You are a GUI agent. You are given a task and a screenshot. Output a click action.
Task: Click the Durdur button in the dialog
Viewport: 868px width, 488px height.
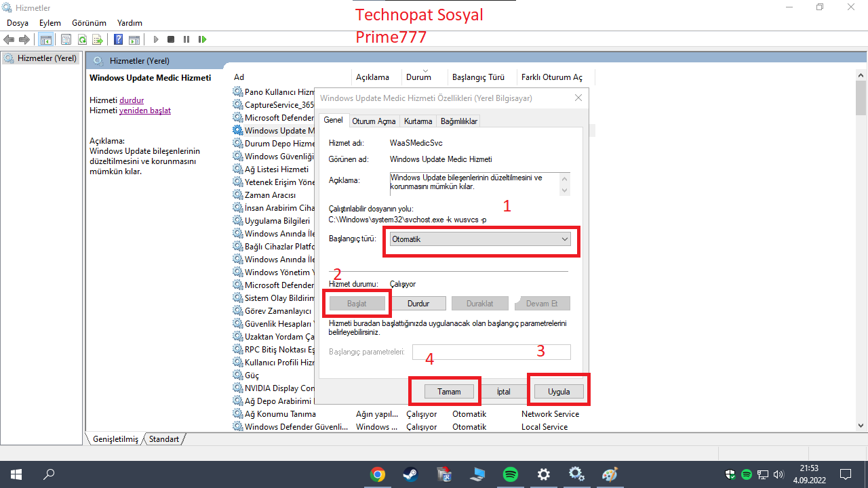[418, 304]
